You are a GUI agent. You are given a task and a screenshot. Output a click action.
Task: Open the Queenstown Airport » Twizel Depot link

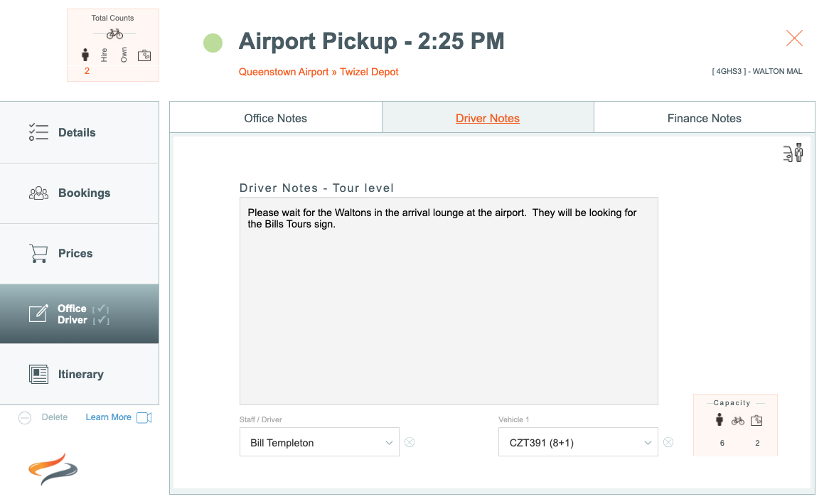pyautogui.click(x=319, y=72)
